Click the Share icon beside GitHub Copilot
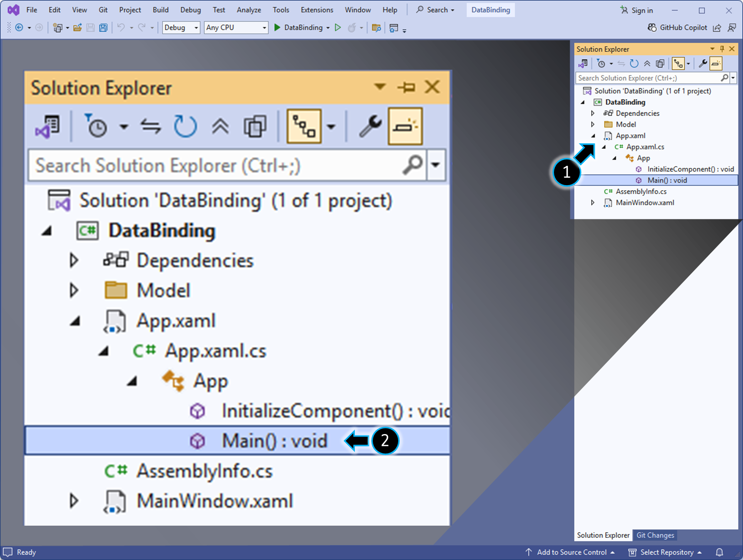 pyautogui.click(x=717, y=28)
